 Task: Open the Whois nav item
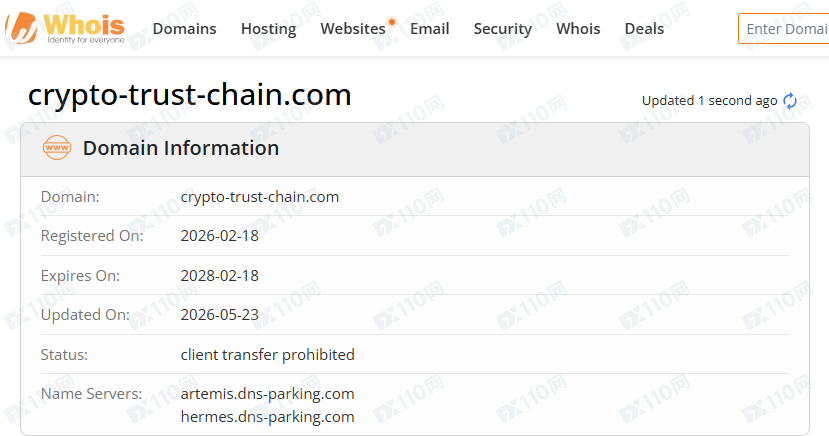click(578, 29)
